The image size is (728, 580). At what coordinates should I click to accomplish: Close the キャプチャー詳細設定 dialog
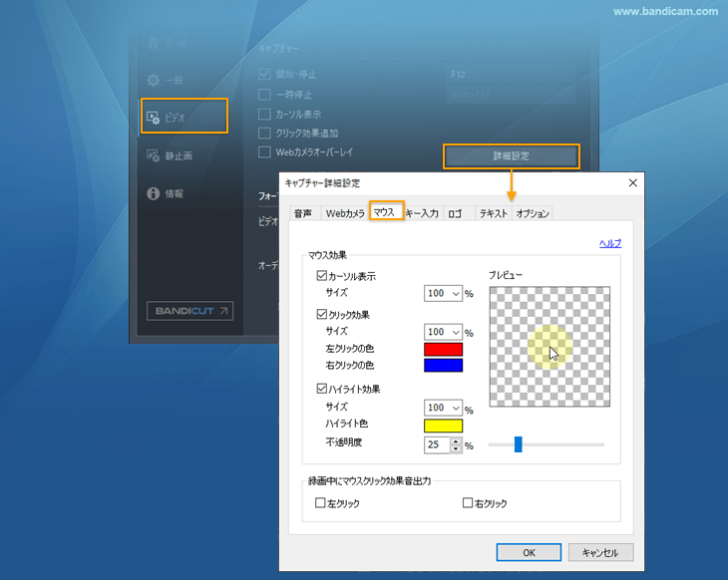[x=633, y=182]
